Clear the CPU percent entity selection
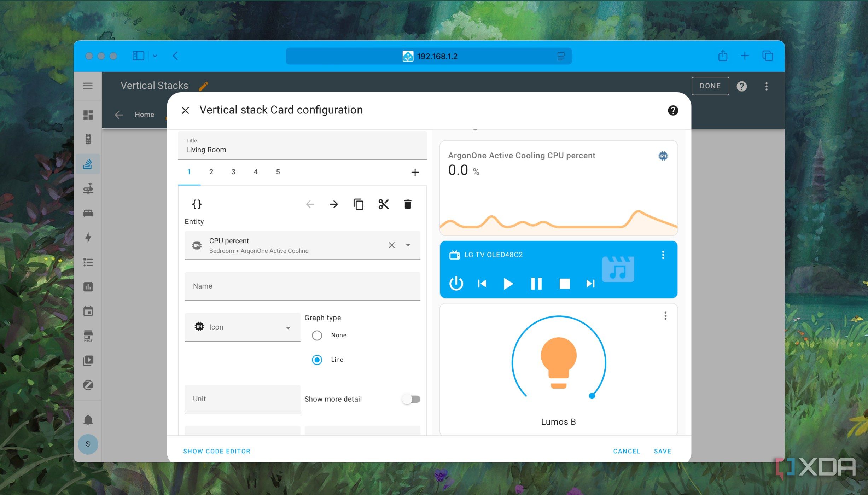Image resolution: width=868 pixels, height=495 pixels. point(391,245)
